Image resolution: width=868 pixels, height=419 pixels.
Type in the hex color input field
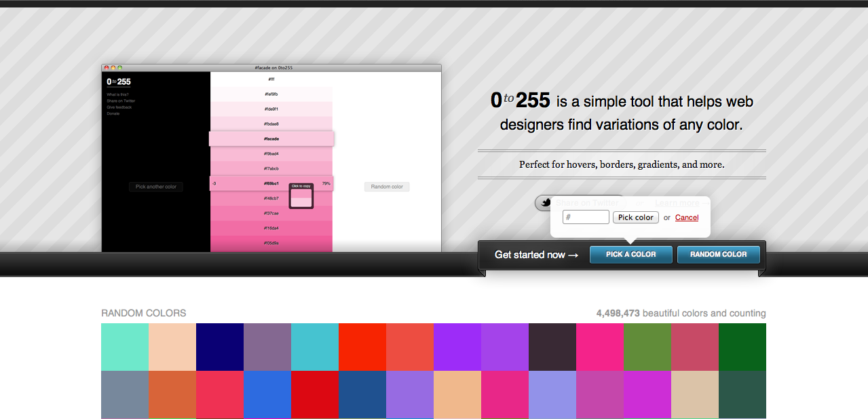click(586, 217)
